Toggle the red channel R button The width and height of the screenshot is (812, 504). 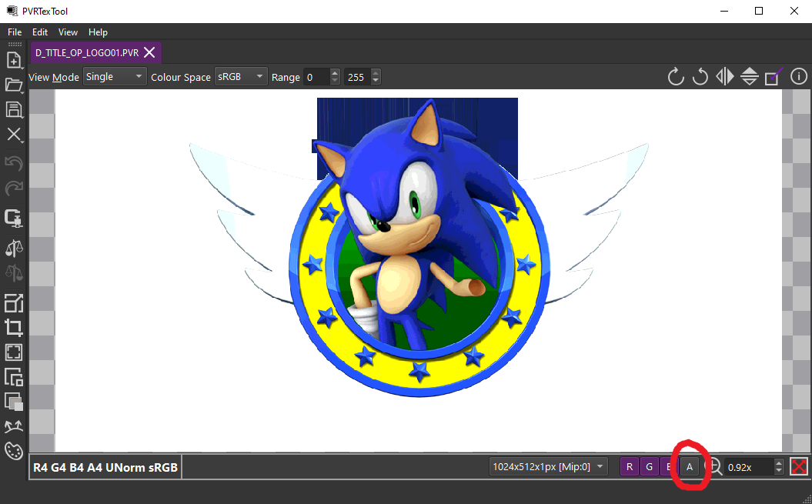(x=630, y=467)
